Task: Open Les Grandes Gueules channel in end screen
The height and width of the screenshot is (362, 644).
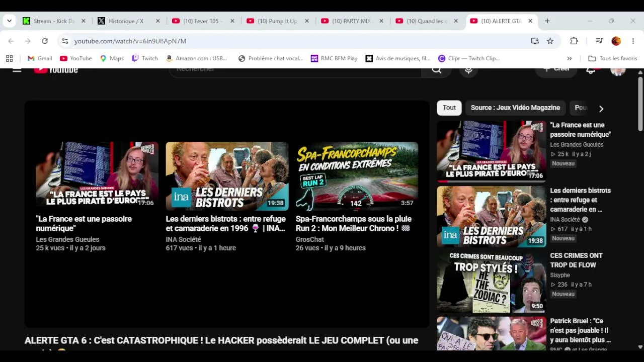Action: coord(67,240)
